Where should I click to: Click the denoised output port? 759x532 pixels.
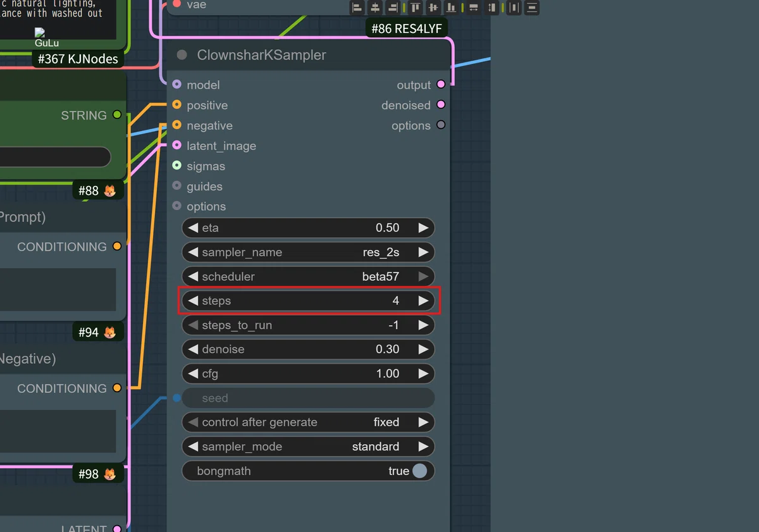pos(441,105)
